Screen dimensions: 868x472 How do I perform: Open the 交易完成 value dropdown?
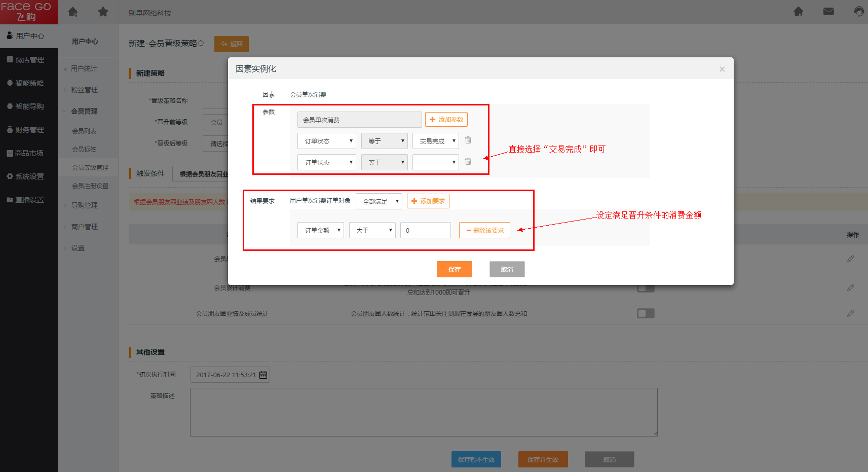[435, 141]
